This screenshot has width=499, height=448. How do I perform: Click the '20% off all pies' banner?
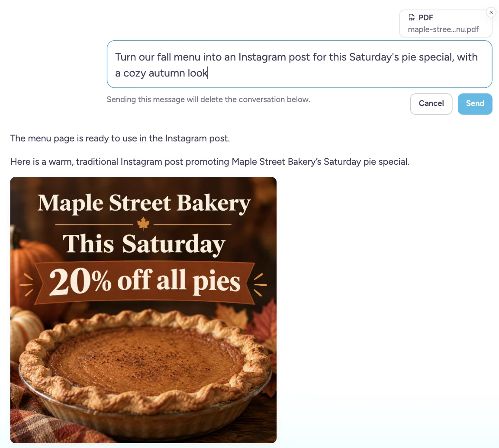145,282
